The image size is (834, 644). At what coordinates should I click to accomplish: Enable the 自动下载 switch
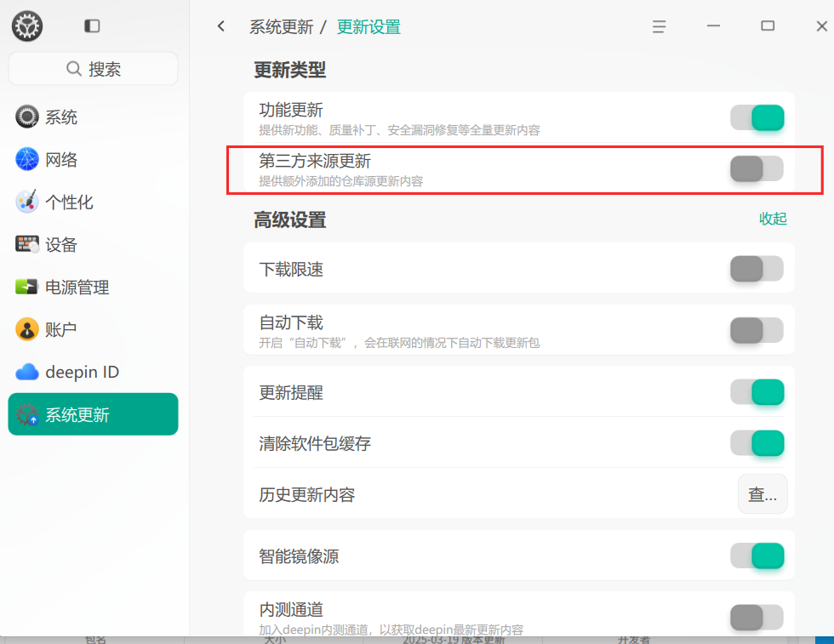pyautogui.click(x=757, y=330)
